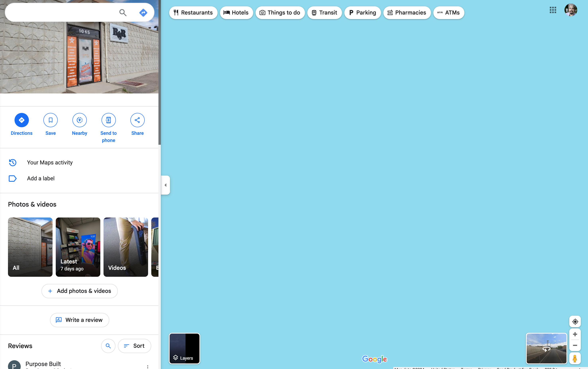Filter map by Parking
This screenshot has height=369, width=588.
[363, 13]
